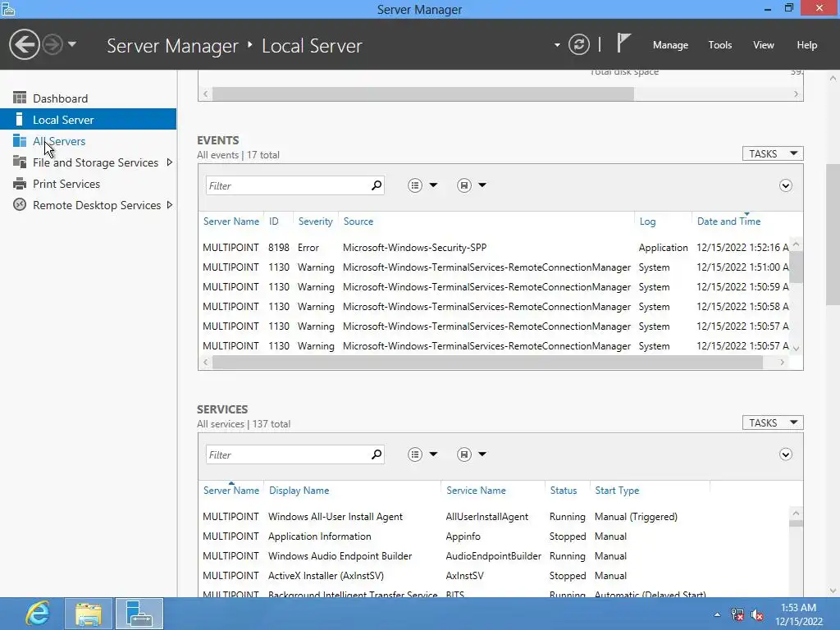Select Windows Audio Endpoint Builder service

[495, 556]
